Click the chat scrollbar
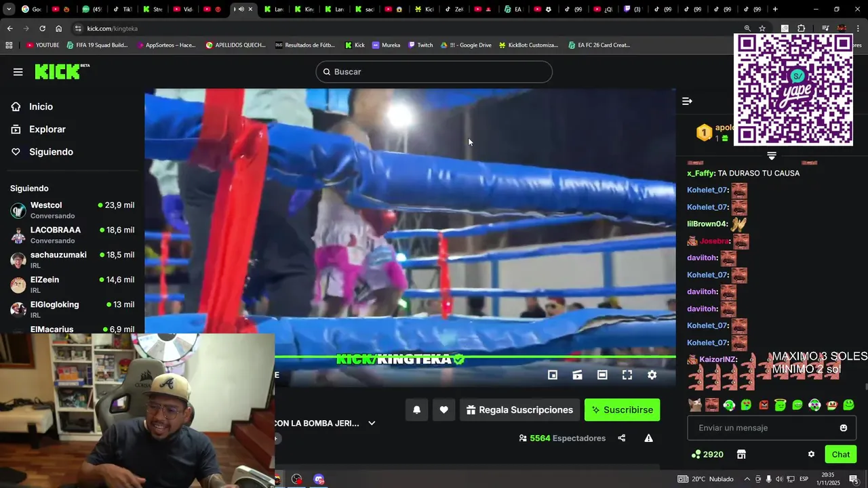868x488 pixels. (x=866, y=387)
